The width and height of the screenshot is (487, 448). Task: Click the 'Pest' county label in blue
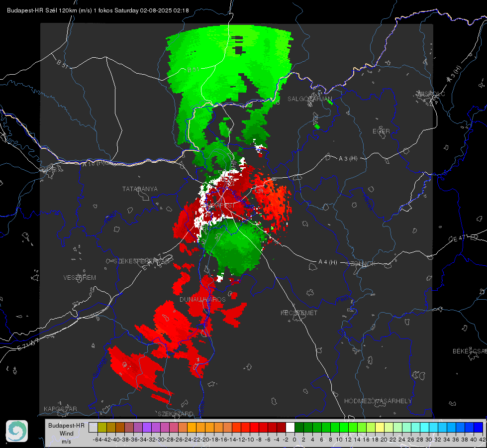point(343,299)
